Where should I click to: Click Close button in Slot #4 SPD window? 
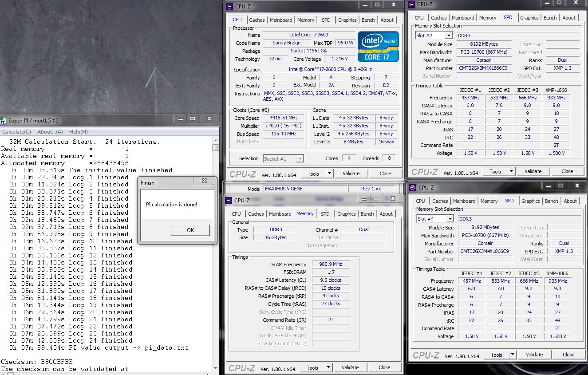point(568,355)
